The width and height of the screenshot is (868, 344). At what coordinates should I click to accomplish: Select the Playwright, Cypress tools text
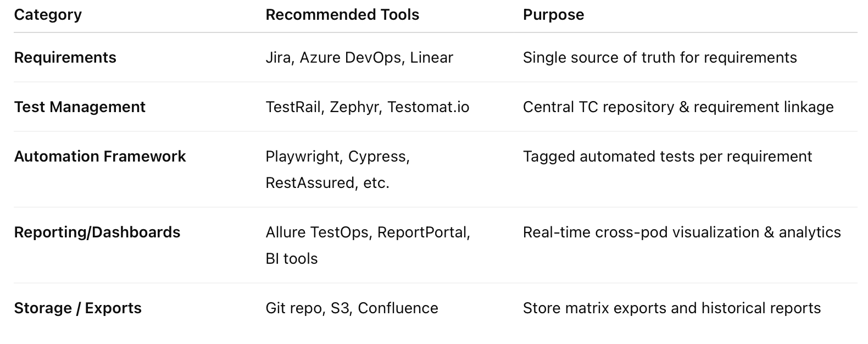click(x=337, y=157)
